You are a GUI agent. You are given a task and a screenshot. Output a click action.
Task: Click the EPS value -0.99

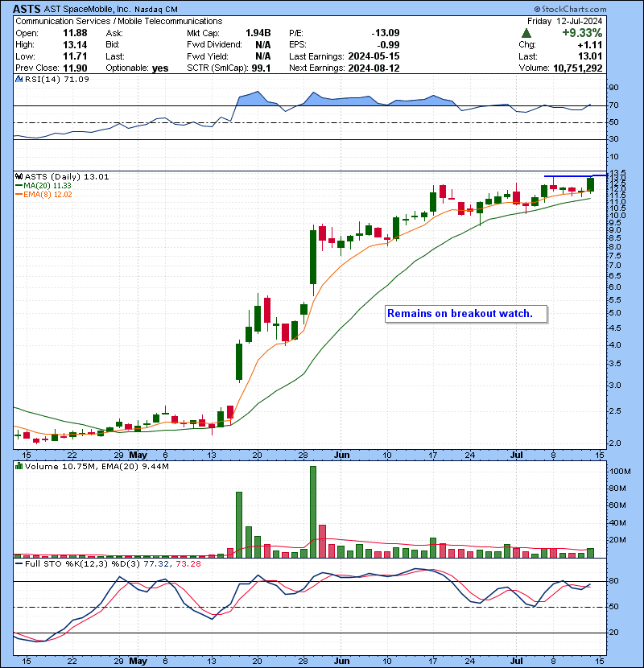point(388,45)
